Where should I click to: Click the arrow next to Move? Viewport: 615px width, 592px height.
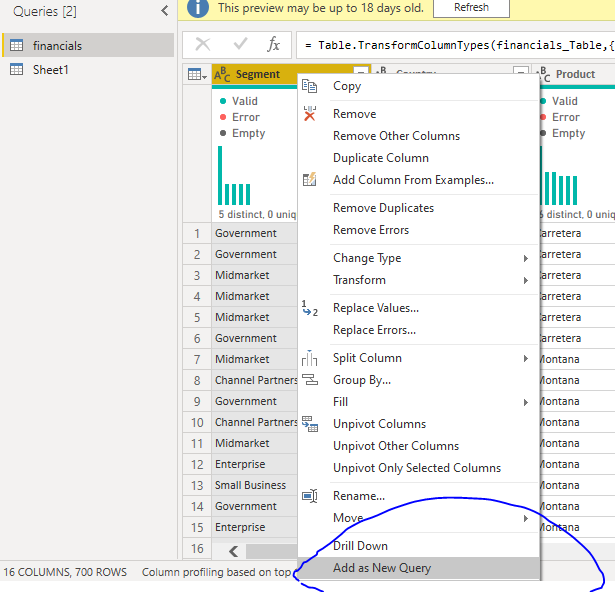526,518
